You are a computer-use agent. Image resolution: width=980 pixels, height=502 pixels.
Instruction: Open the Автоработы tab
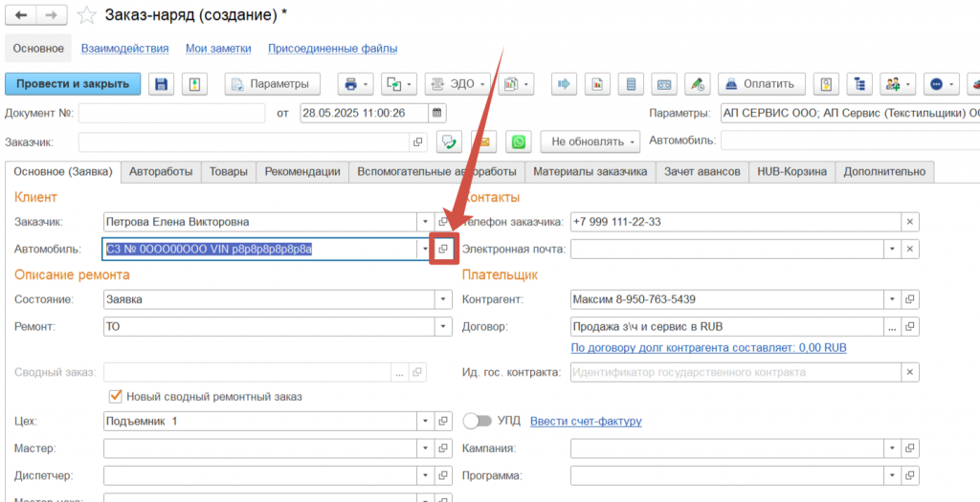(x=161, y=171)
